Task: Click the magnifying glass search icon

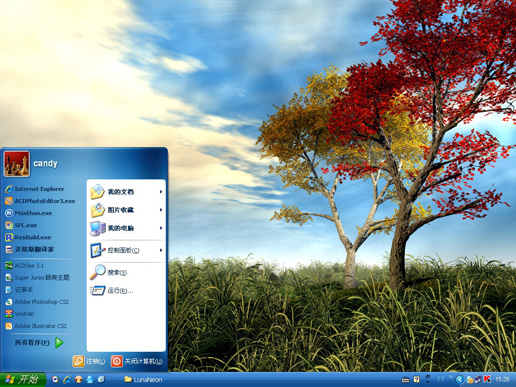Action: (x=98, y=272)
